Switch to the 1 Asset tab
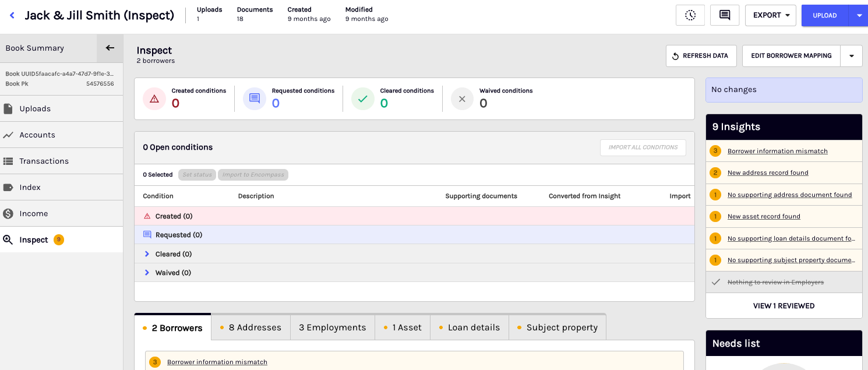This screenshot has width=868, height=370. tap(403, 327)
